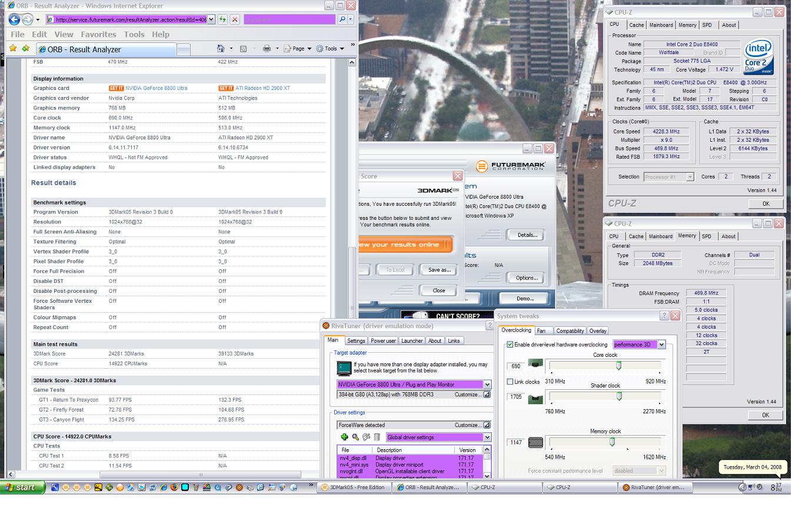Image resolution: width=812 pixels, height=508 pixels.
Task: Switch to the Fan tab in System tweaks
Action: [541, 331]
